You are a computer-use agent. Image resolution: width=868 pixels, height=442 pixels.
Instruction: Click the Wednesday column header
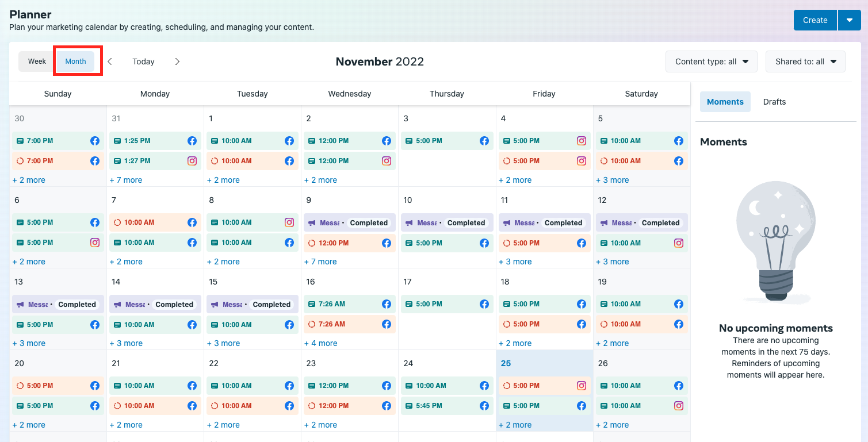point(350,94)
